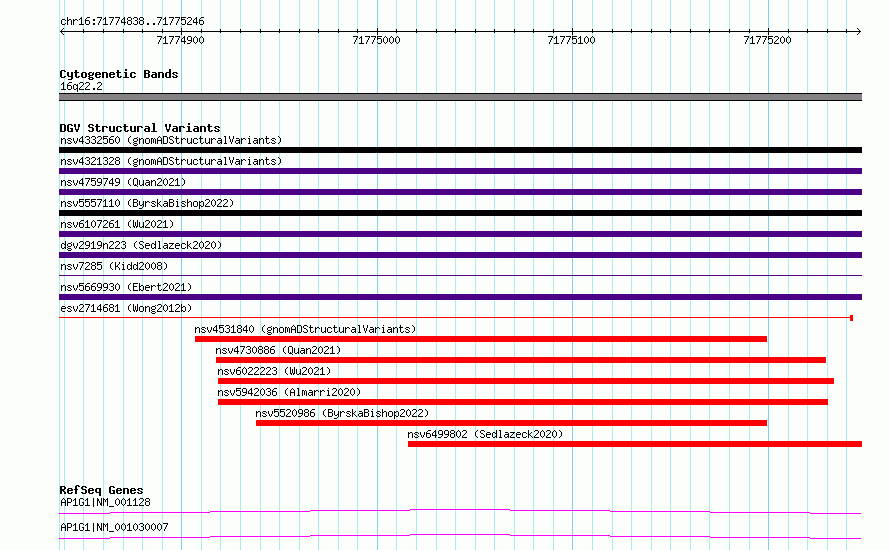This screenshot has width=890, height=550.
Task: Open gene AP1G1|NM_001030007 label
Action: point(114,527)
